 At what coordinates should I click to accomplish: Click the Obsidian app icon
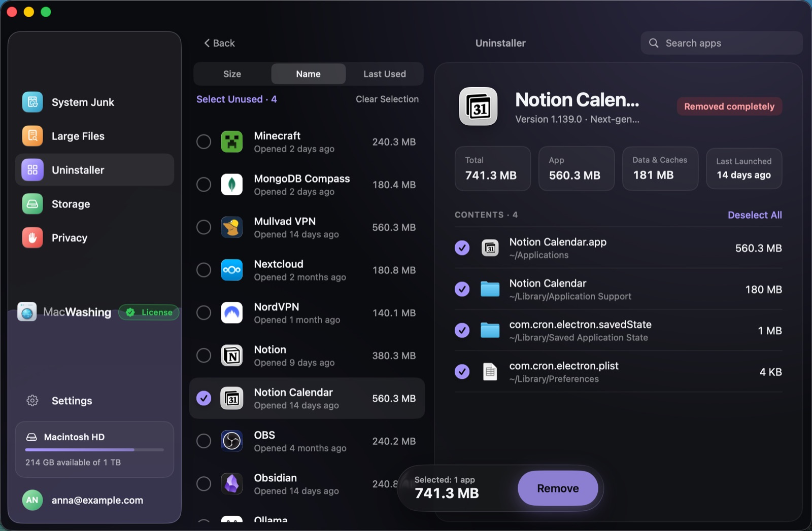(232, 484)
